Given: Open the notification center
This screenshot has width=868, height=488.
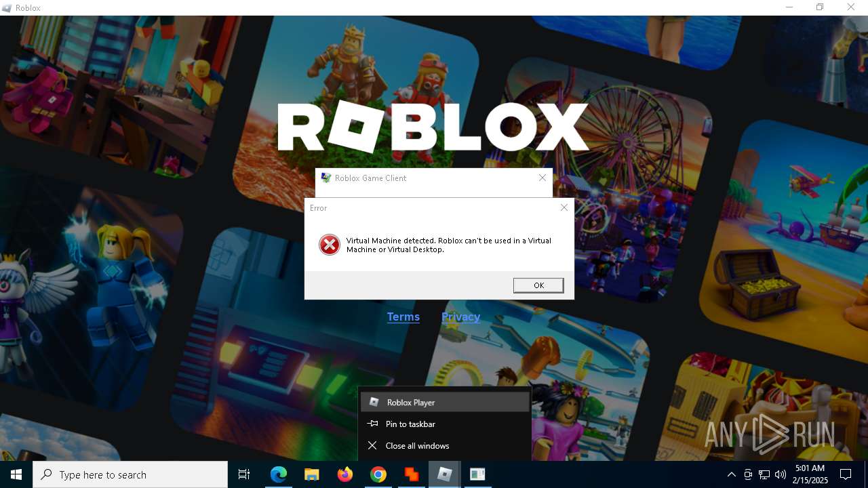Looking at the screenshot, I should click(x=846, y=474).
